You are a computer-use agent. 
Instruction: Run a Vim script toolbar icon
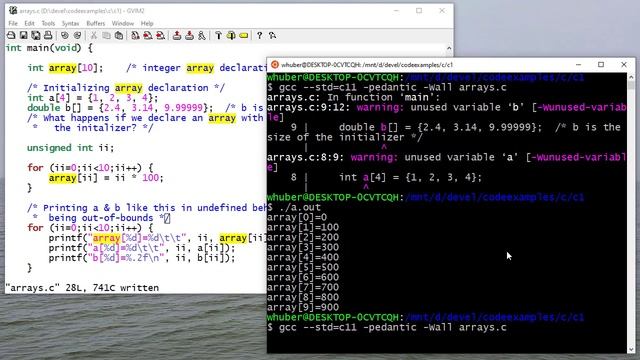tap(202, 36)
